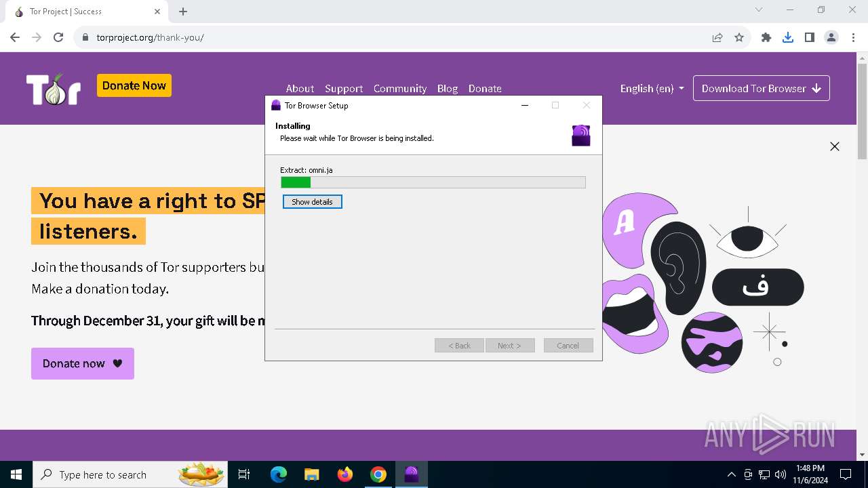Open Chrome's Extensions puzzle icon
Screen dimensions: 868x488
click(766, 37)
